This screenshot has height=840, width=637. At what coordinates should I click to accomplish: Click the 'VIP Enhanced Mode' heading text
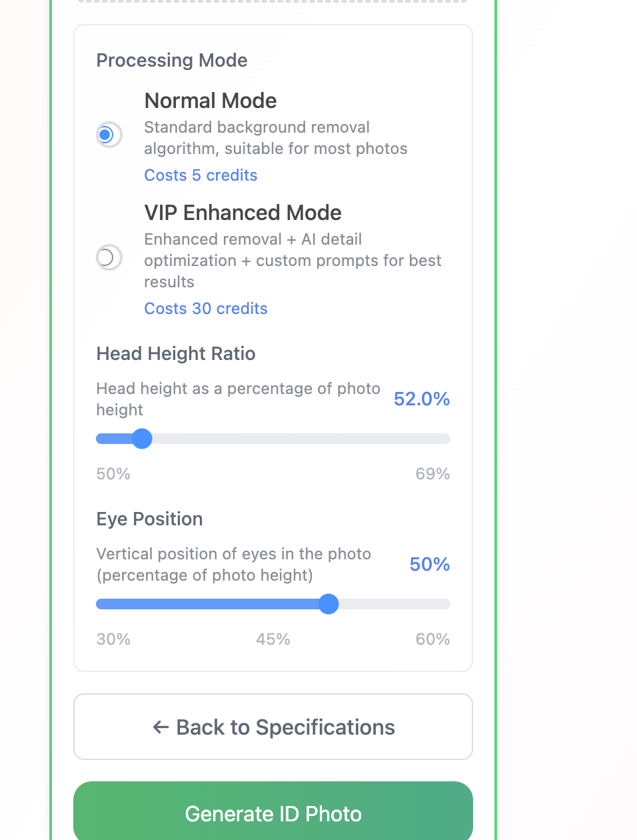243,212
